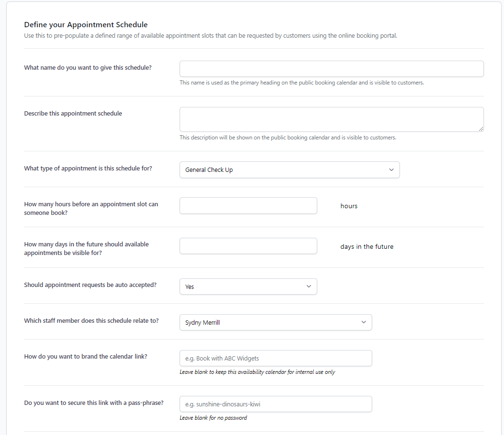Click the "Define your Appointment Schedule" heading
Screen dimensions: 504x435
click(x=86, y=25)
